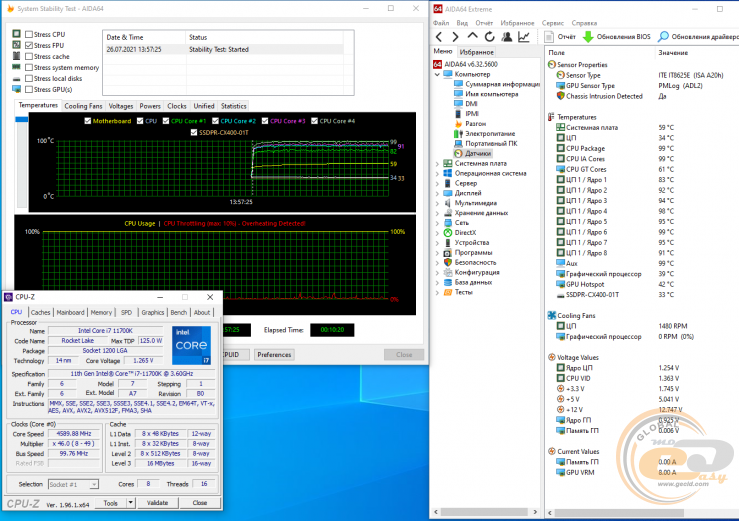Viewport: 739px width, 521px height.
Task: Refresh the AIDA64 sensor page
Action: (x=490, y=36)
